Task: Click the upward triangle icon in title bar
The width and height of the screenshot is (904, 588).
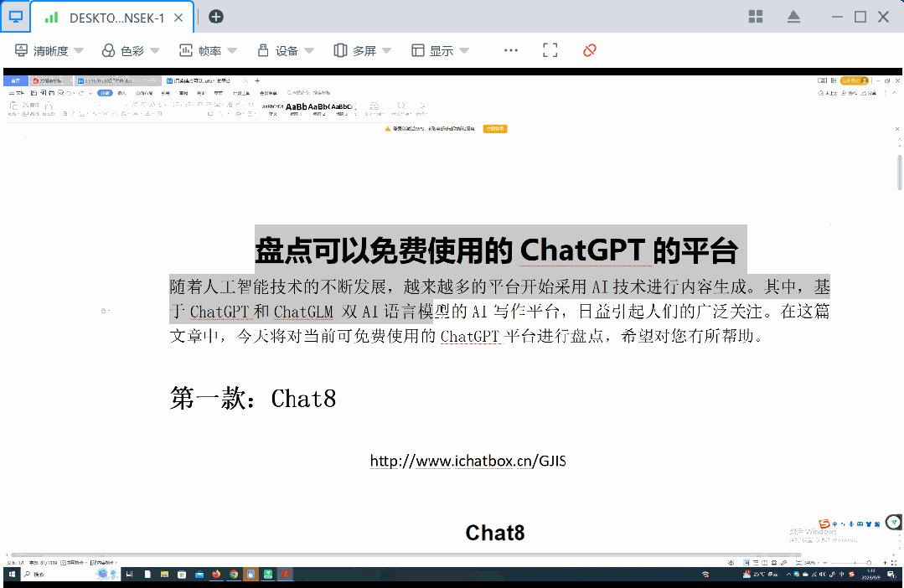Action: click(794, 17)
